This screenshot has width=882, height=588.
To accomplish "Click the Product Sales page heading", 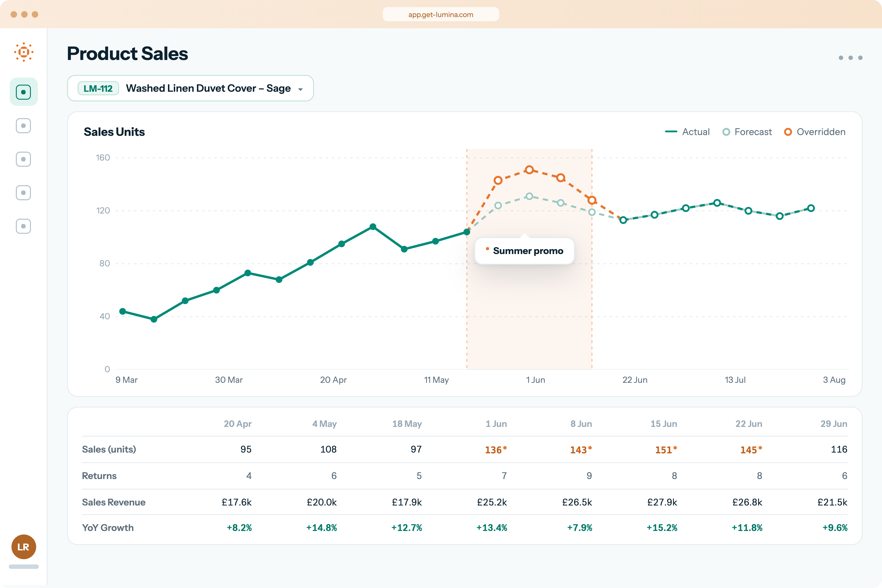I will [128, 54].
